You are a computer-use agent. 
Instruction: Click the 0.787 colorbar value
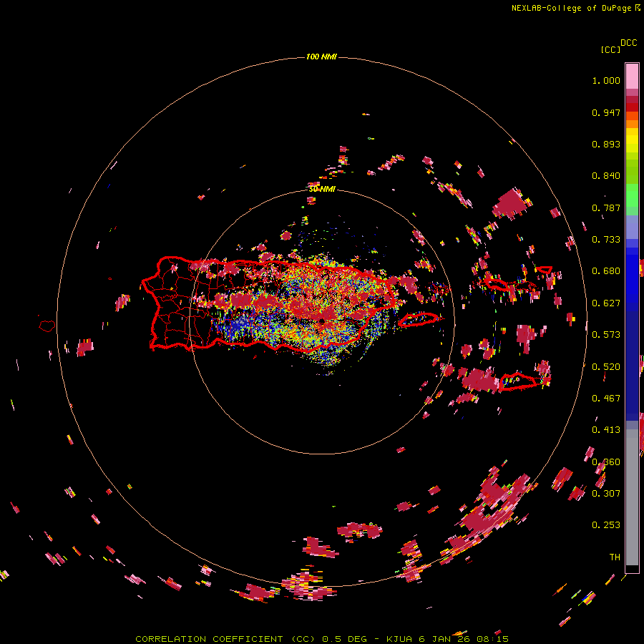(606, 208)
